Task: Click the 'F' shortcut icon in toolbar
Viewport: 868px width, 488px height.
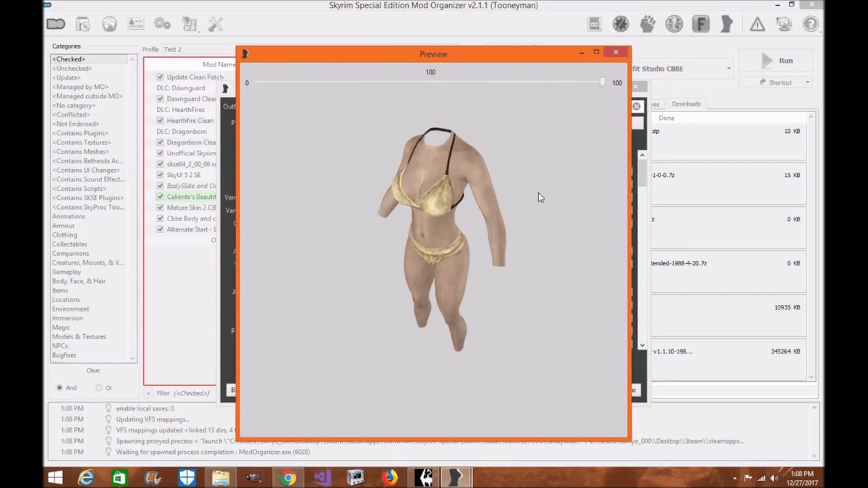Action: (700, 25)
